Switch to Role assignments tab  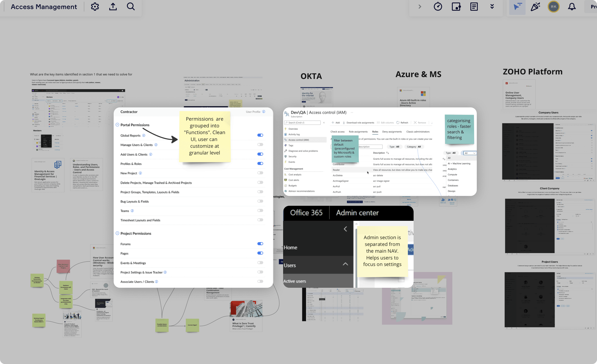(358, 132)
